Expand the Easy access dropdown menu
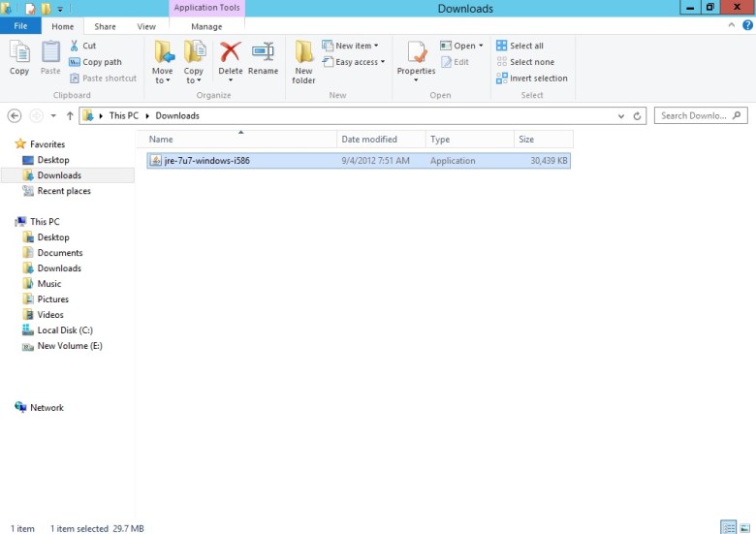Image resolution: width=756 pixels, height=534 pixels. pyautogui.click(x=360, y=62)
